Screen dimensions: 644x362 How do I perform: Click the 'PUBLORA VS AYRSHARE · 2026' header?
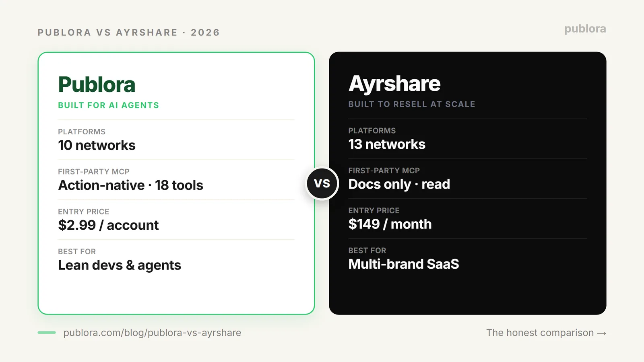pyautogui.click(x=129, y=33)
